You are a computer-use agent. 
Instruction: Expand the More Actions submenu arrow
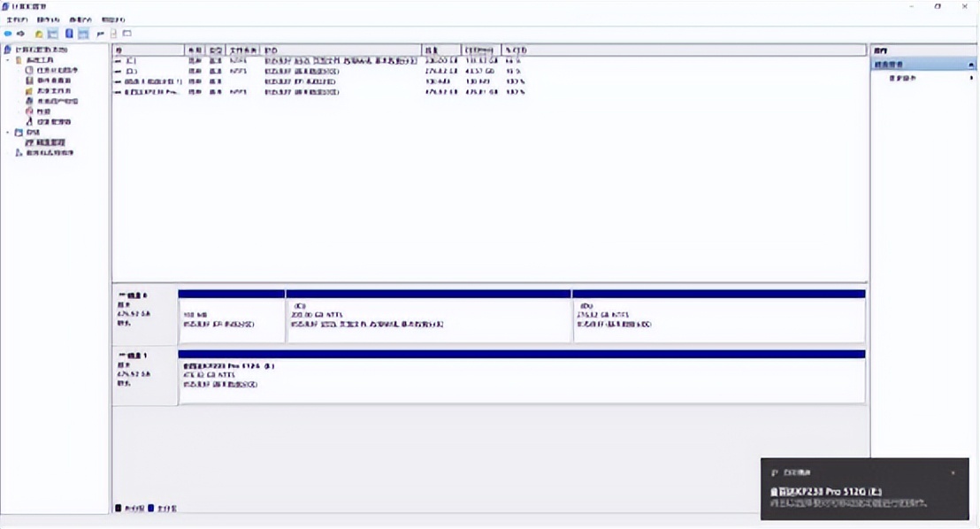(971, 78)
